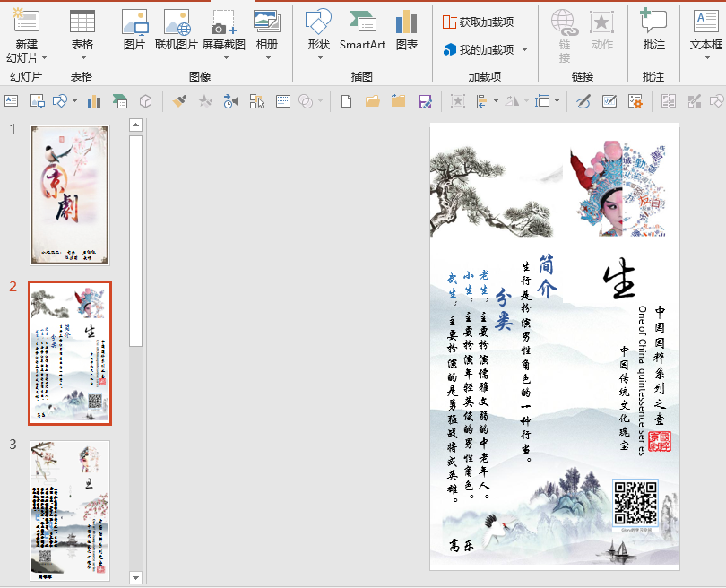Click the align objects icon
Screen dimensions: 726x588
pos(482,101)
